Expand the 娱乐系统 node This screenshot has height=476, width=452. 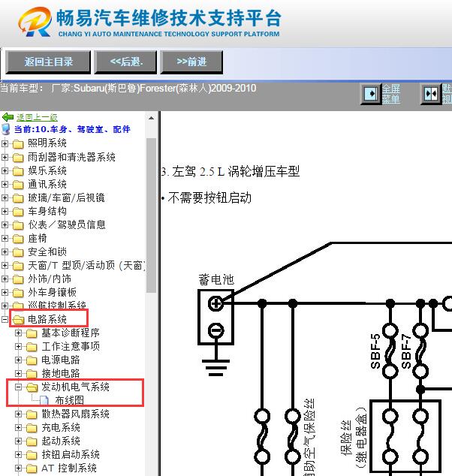[x=5, y=170]
